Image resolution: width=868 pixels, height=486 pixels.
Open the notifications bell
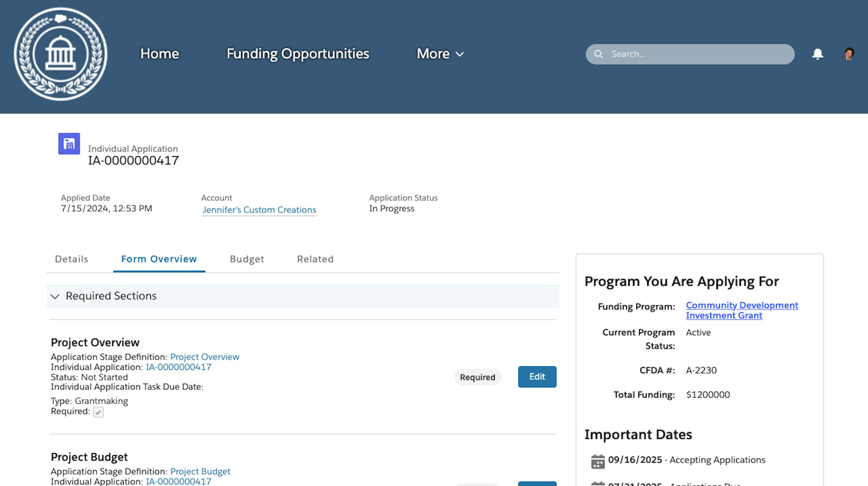(817, 54)
